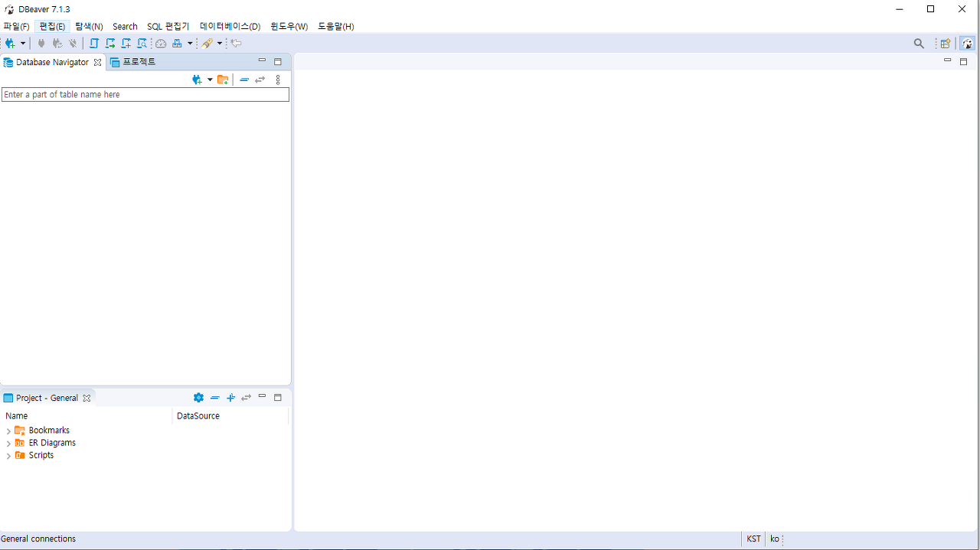Expand all with plus icon in Project panel
The image size is (980, 550).
tap(230, 398)
